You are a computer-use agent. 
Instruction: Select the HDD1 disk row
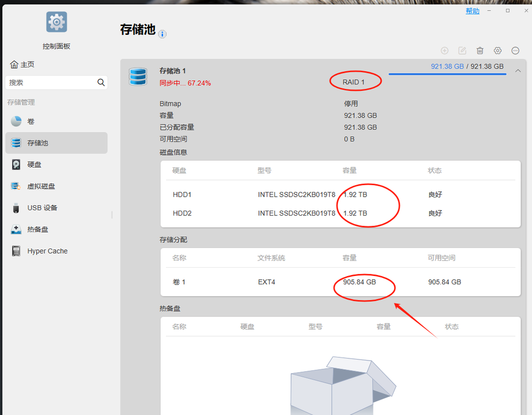pos(340,195)
